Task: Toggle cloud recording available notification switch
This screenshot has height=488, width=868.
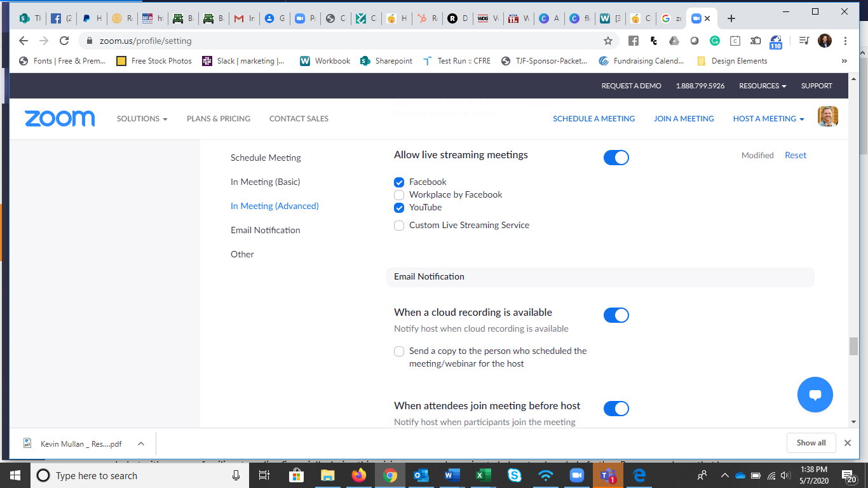Action: click(x=616, y=315)
